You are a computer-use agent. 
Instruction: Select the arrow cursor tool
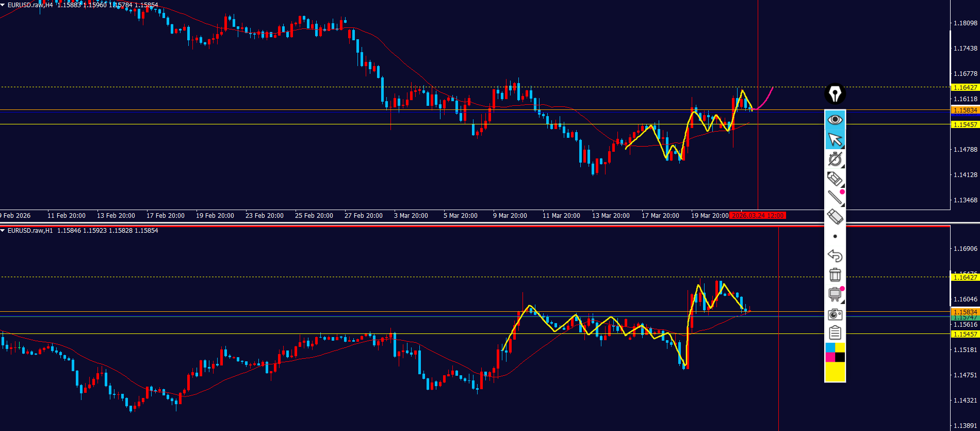(x=835, y=139)
